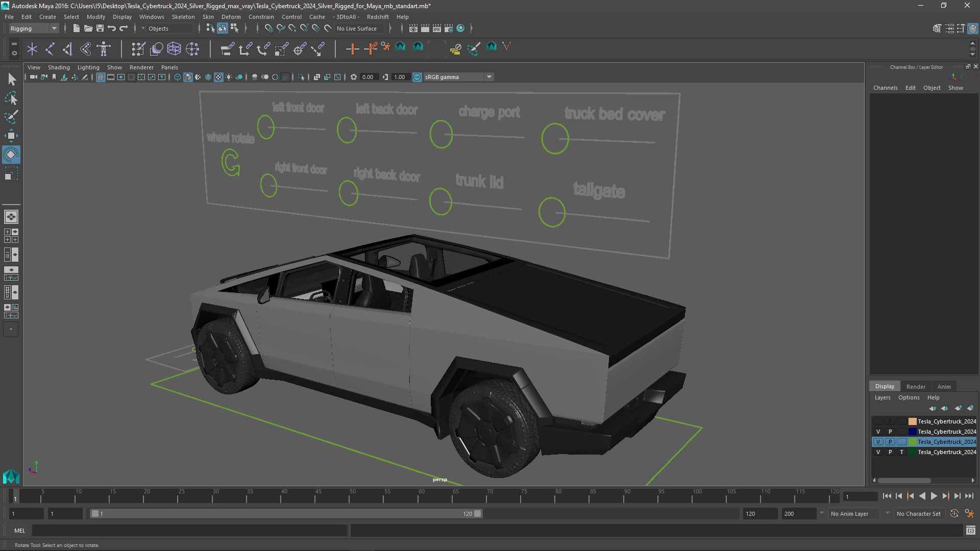Image resolution: width=980 pixels, height=551 pixels.
Task: Open the Constrain menu
Action: pyautogui.click(x=261, y=17)
